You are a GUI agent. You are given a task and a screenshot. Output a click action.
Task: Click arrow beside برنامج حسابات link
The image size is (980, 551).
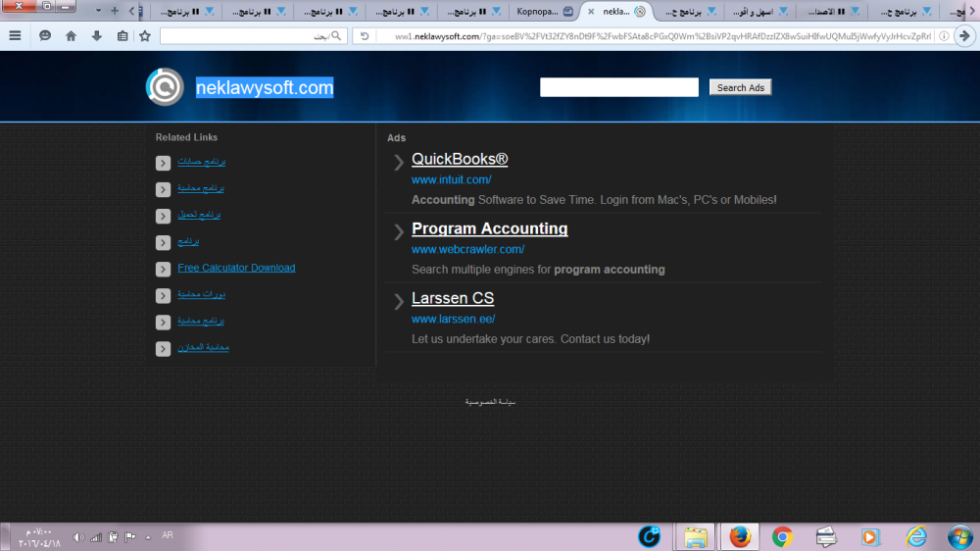click(163, 163)
